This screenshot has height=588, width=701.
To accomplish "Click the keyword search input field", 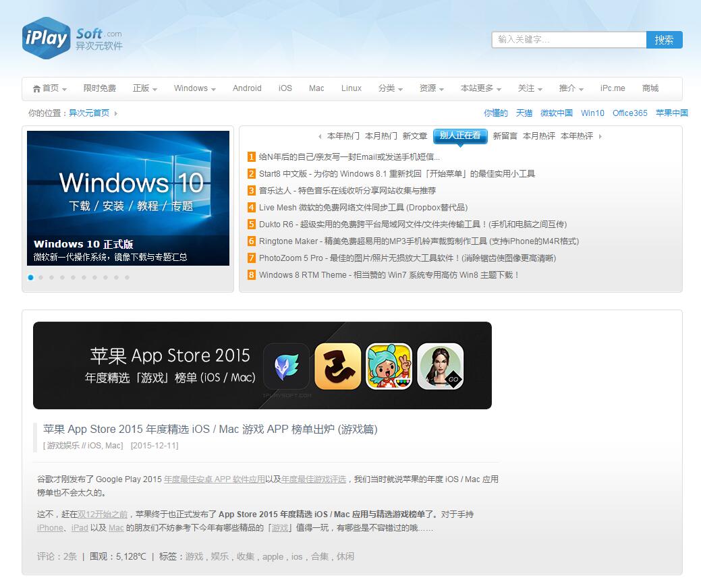I will (x=568, y=40).
